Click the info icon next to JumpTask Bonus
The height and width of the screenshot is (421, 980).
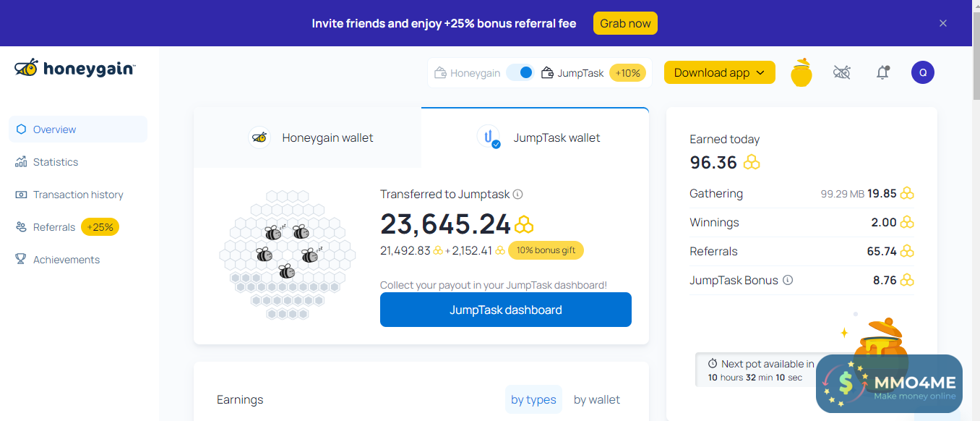pos(788,280)
